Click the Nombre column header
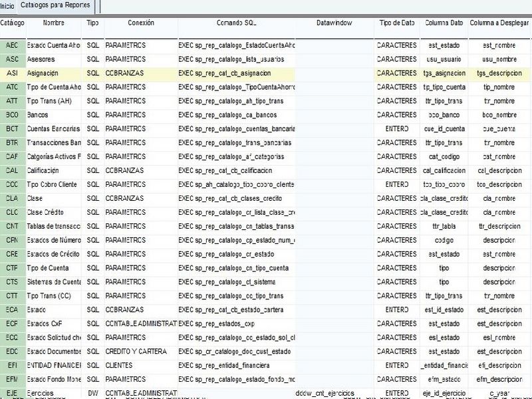The height and width of the screenshot is (399, 532). pyautogui.click(x=53, y=23)
